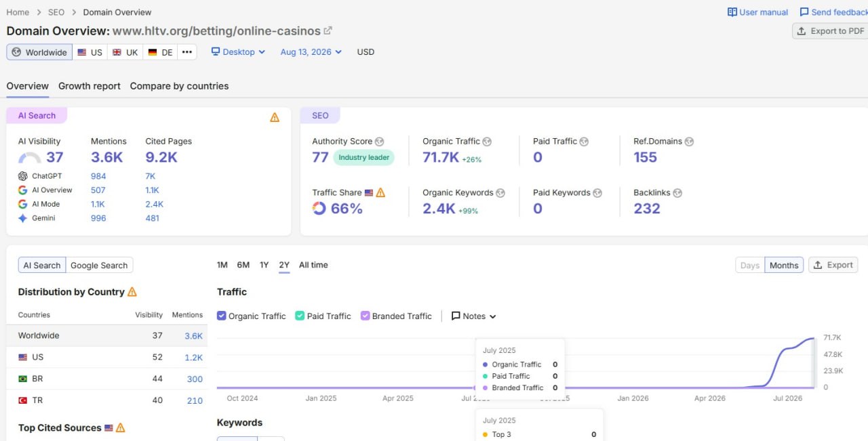868x441 pixels.
Task: Select the Google Search segment toggle
Action: [x=99, y=265]
